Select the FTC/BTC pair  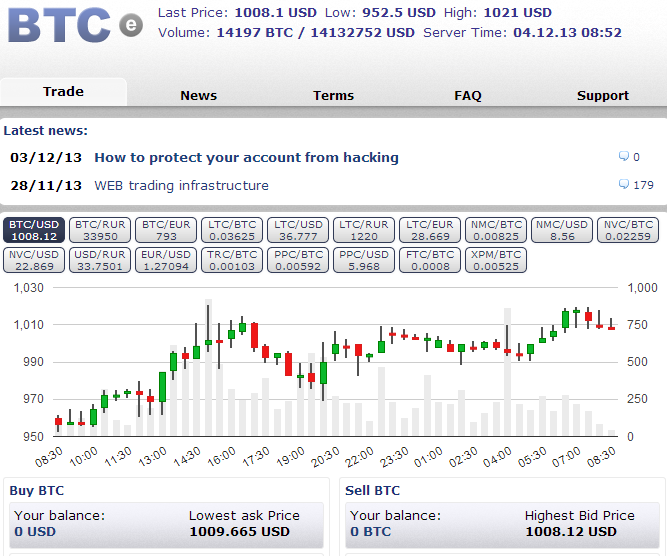(430, 260)
